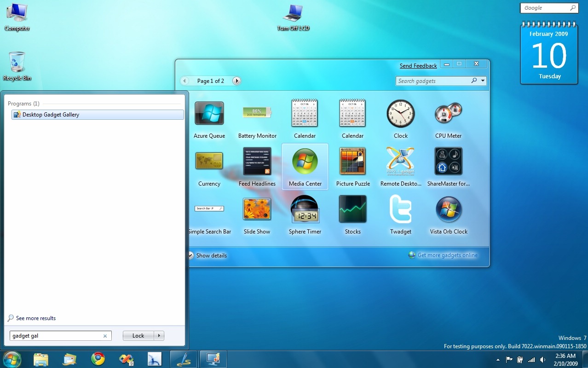Select the Clock gadget icon

point(400,113)
